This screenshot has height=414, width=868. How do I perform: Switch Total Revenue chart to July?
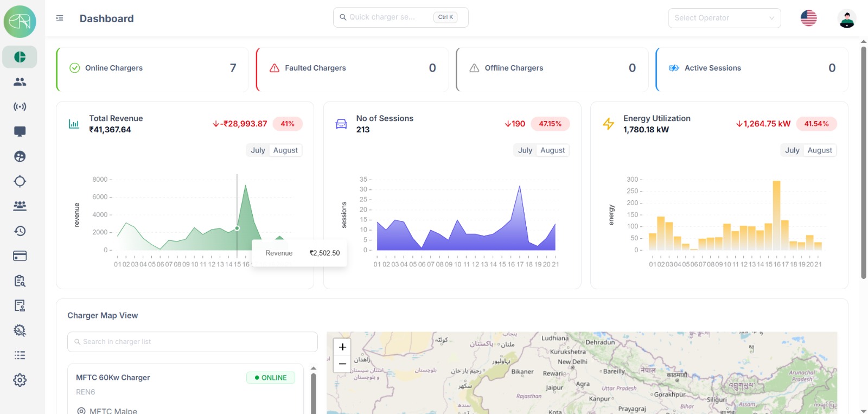click(x=258, y=150)
